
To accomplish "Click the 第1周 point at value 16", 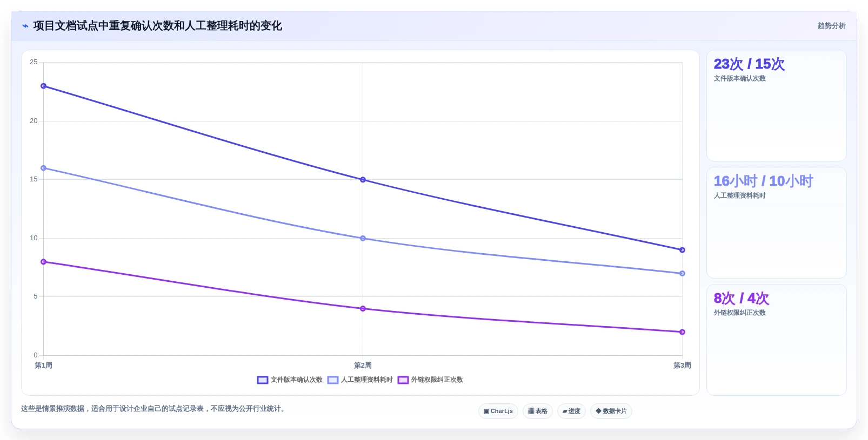I will [44, 168].
